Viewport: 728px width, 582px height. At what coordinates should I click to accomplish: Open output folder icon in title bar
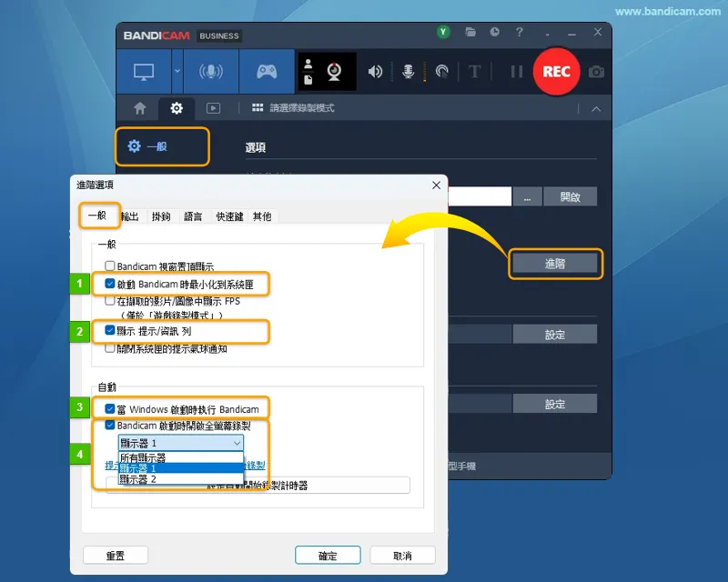click(470, 32)
